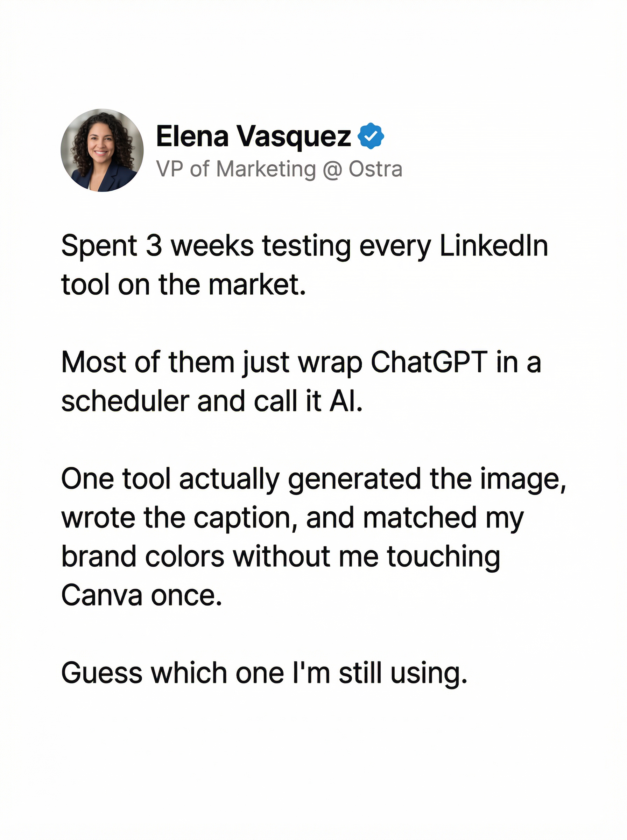Image resolution: width=627 pixels, height=840 pixels.
Task: Click the blue verified badge icon
Action: point(371,135)
